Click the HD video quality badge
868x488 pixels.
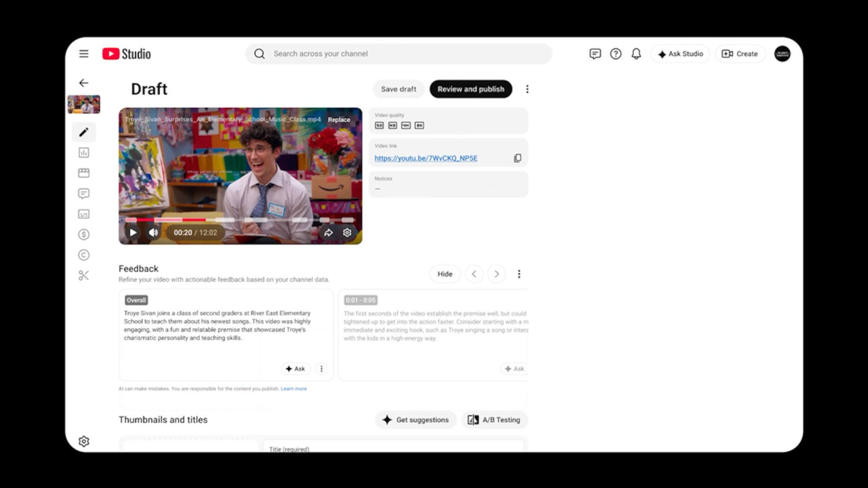click(392, 126)
